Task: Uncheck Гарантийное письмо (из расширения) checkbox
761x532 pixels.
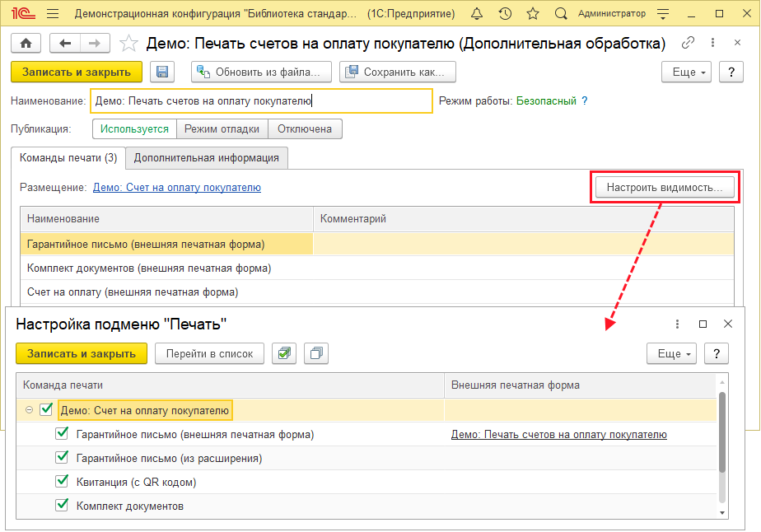Action: pos(62,458)
